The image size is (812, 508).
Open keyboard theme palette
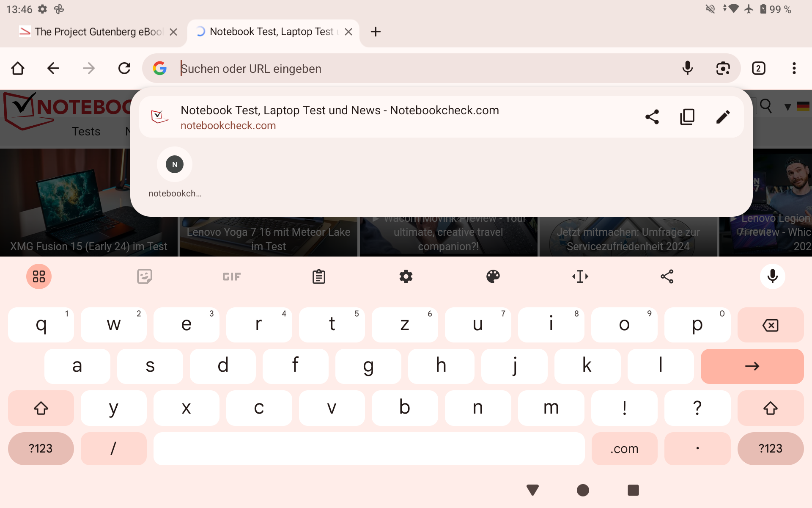(493, 276)
